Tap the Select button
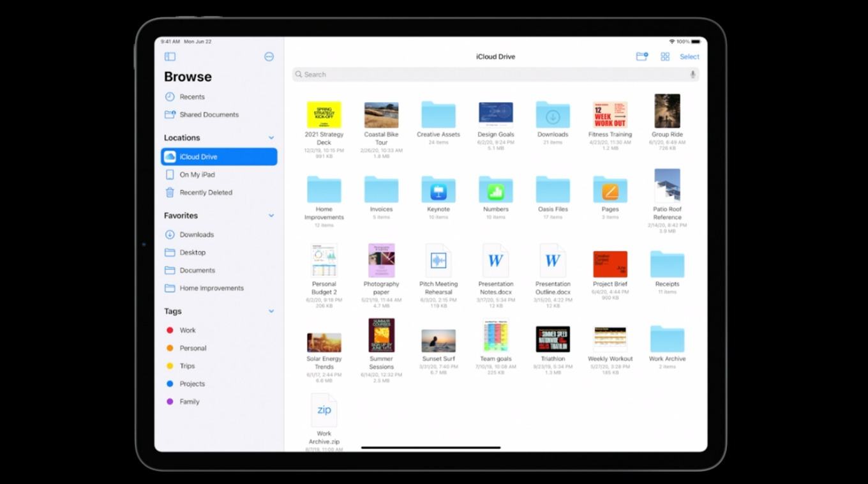The width and height of the screenshot is (868, 484). [x=689, y=57]
